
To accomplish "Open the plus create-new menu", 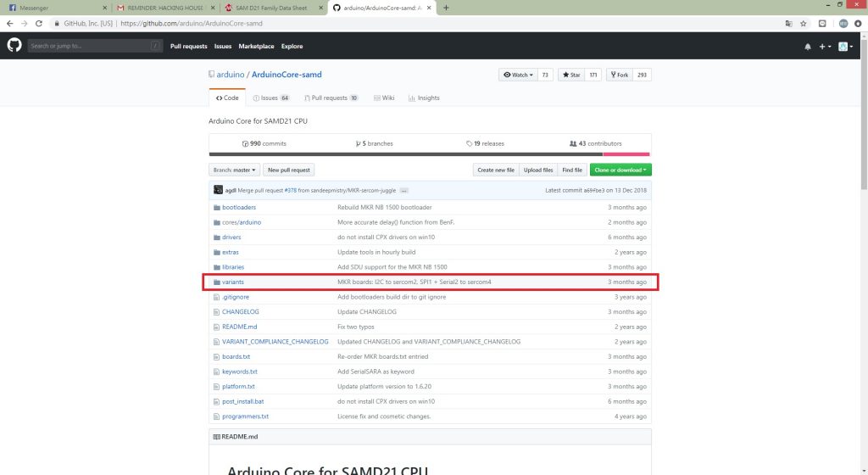I will pyautogui.click(x=825, y=47).
